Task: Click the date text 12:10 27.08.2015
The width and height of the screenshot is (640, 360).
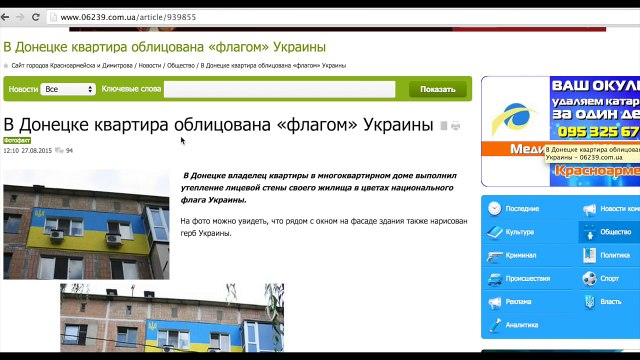Action: (28, 151)
